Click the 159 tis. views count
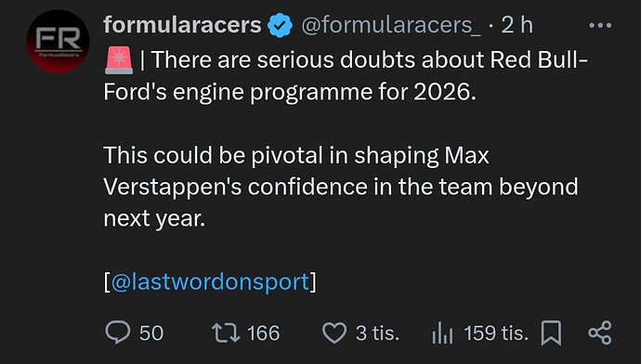Screen dimensions: 641x364 [496, 333]
